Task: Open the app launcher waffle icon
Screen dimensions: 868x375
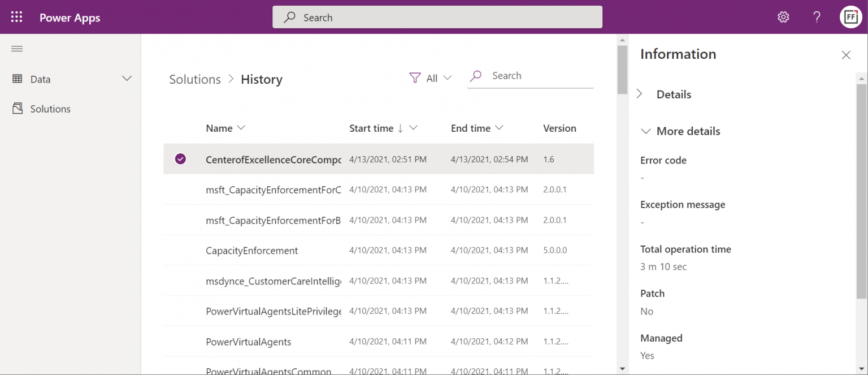Action: [17, 17]
